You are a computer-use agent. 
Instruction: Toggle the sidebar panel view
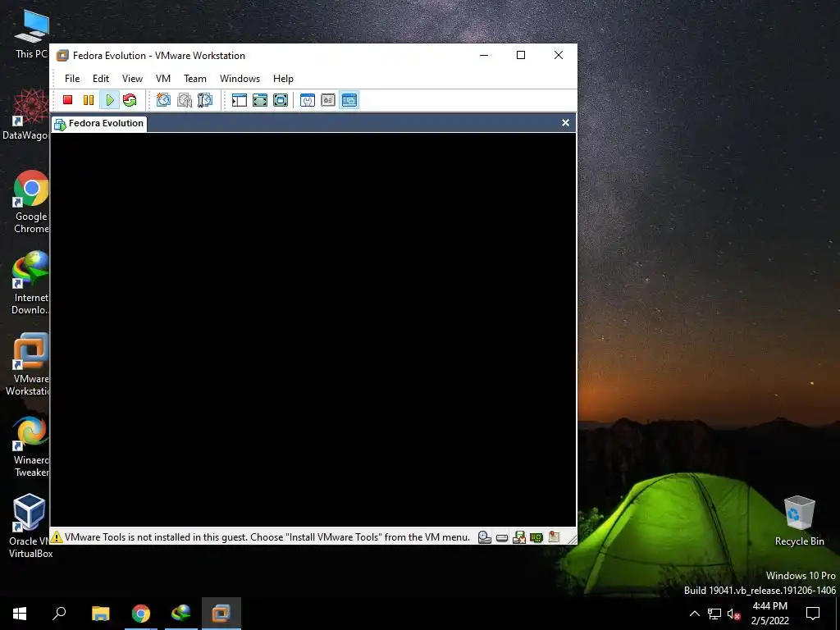coord(240,100)
